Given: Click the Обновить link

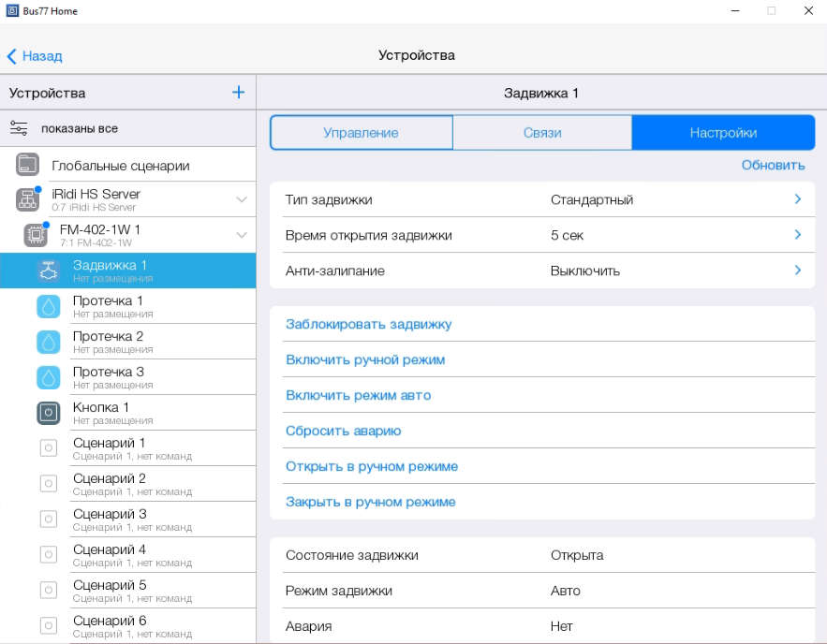Looking at the screenshot, I should coord(773,166).
